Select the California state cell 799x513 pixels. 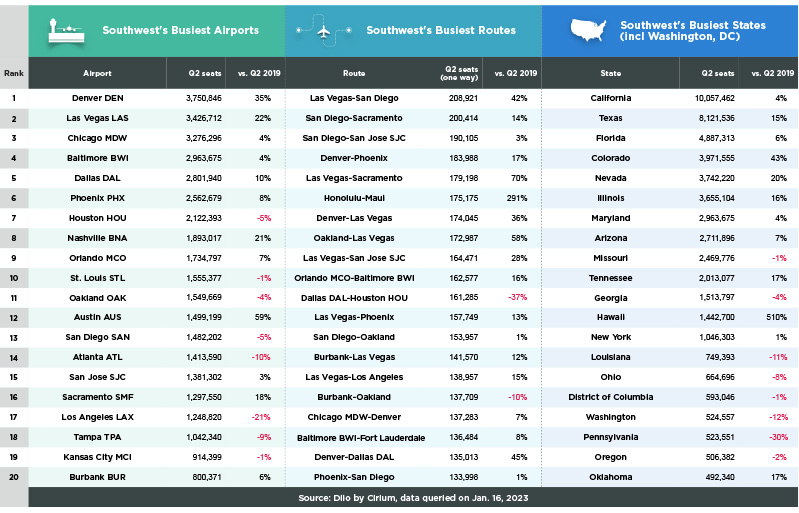(610, 98)
